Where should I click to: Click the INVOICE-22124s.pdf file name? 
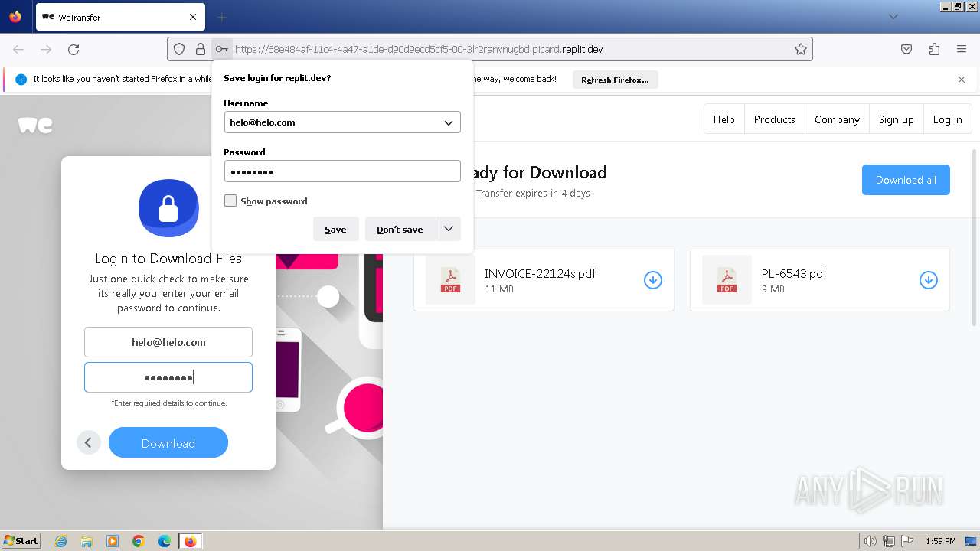pos(540,273)
